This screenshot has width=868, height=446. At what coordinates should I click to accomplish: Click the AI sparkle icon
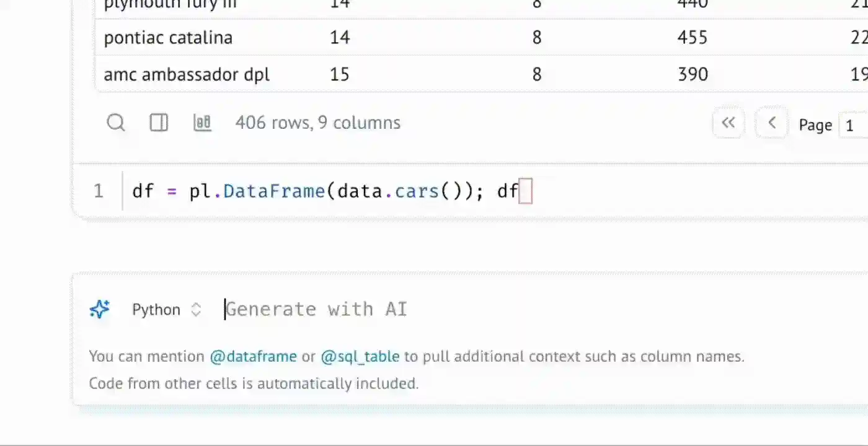coord(99,309)
